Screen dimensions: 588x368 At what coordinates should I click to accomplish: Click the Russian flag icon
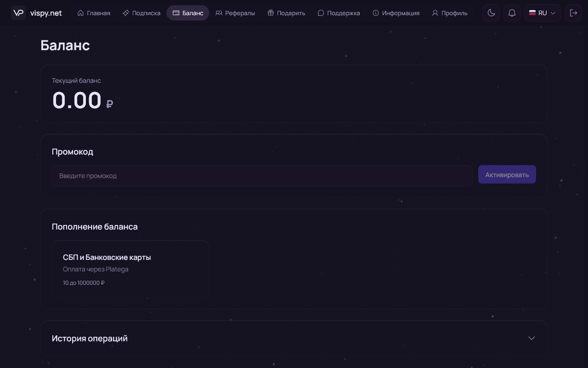pyautogui.click(x=532, y=13)
